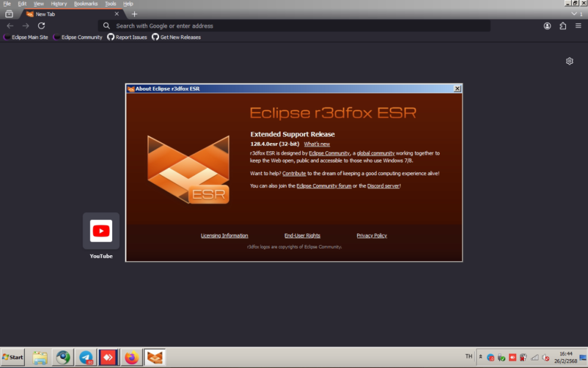
Task: Open the tab overview icon left of tabs
Action: (x=9, y=14)
